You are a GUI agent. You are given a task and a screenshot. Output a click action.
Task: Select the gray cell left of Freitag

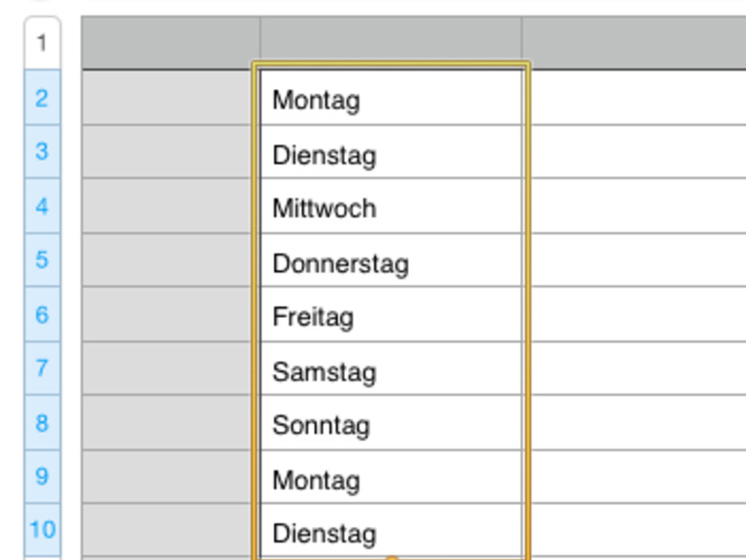click(x=171, y=316)
